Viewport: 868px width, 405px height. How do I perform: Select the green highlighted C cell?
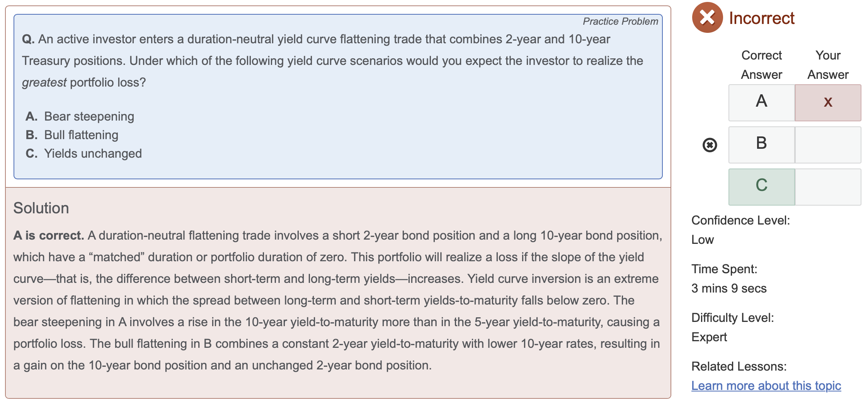click(761, 187)
